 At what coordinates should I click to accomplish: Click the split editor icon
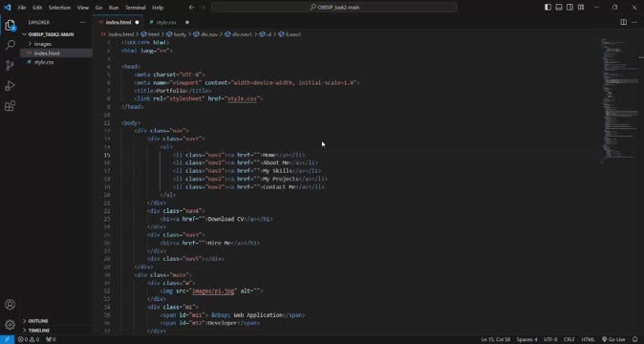(623, 22)
